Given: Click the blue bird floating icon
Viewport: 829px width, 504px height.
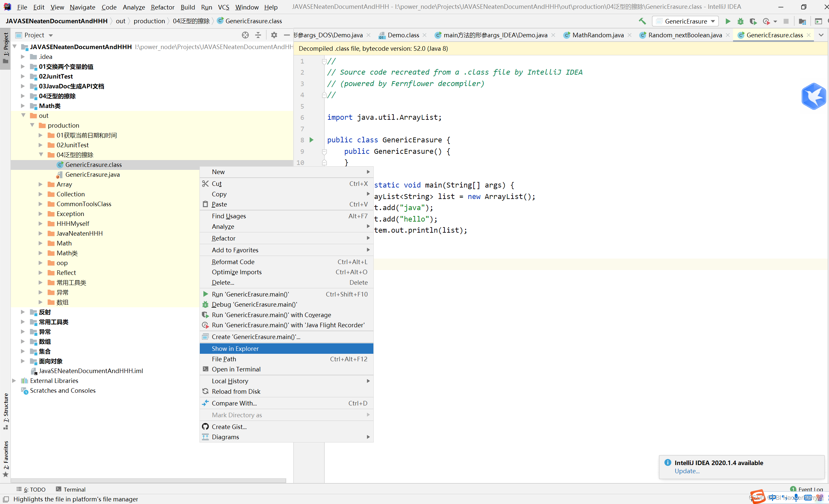Looking at the screenshot, I should (x=814, y=97).
